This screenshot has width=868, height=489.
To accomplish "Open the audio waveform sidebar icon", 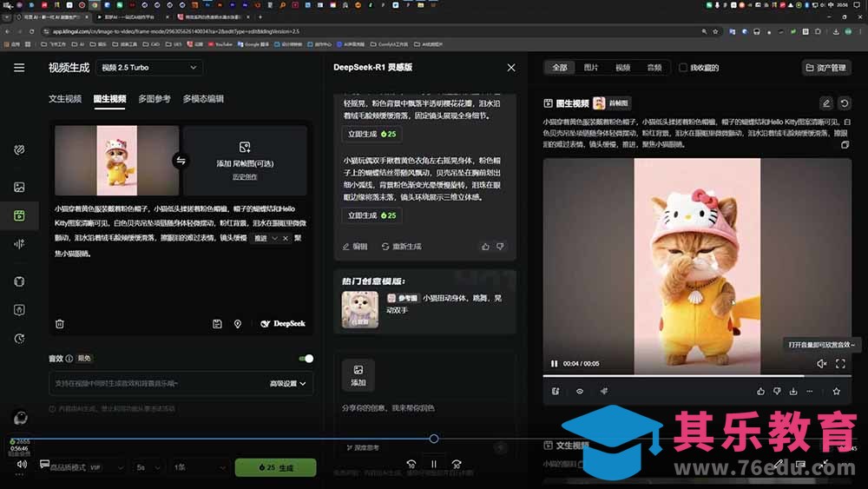I will [19, 244].
